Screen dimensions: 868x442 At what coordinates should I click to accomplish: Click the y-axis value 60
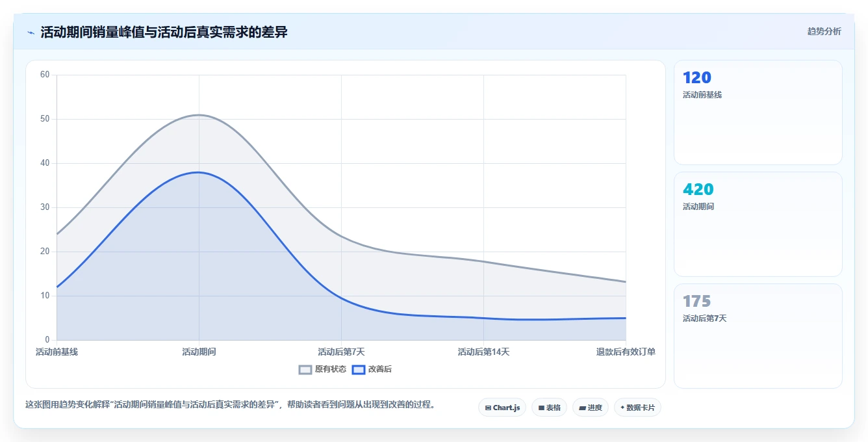pyautogui.click(x=45, y=75)
